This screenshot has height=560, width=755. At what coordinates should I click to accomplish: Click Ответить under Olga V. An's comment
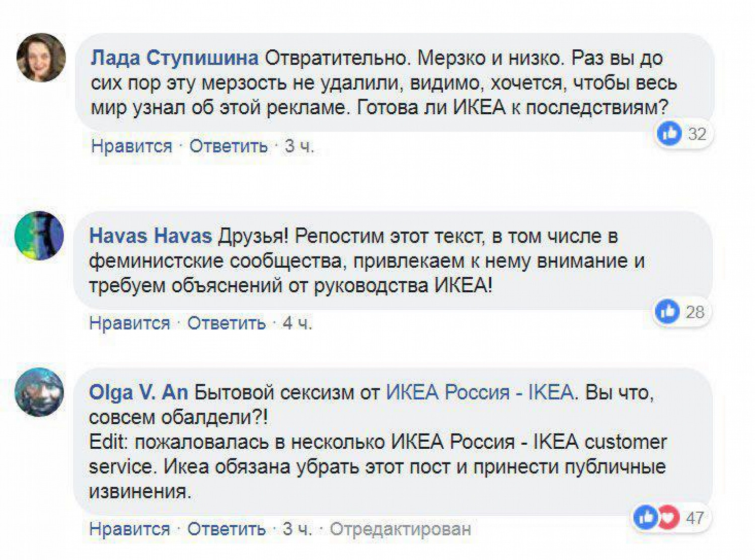(226, 529)
